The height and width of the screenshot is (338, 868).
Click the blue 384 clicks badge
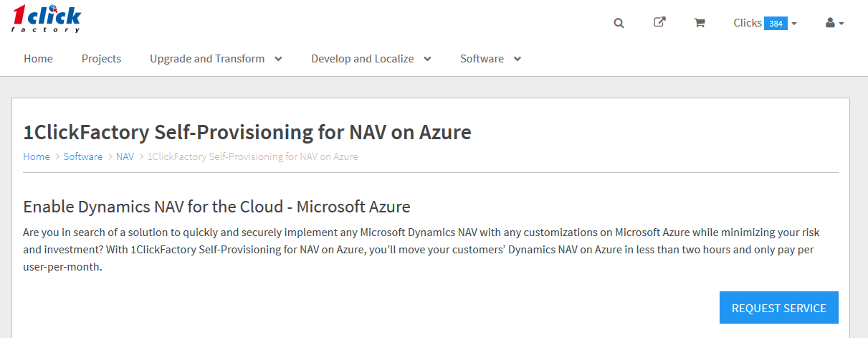776,24
